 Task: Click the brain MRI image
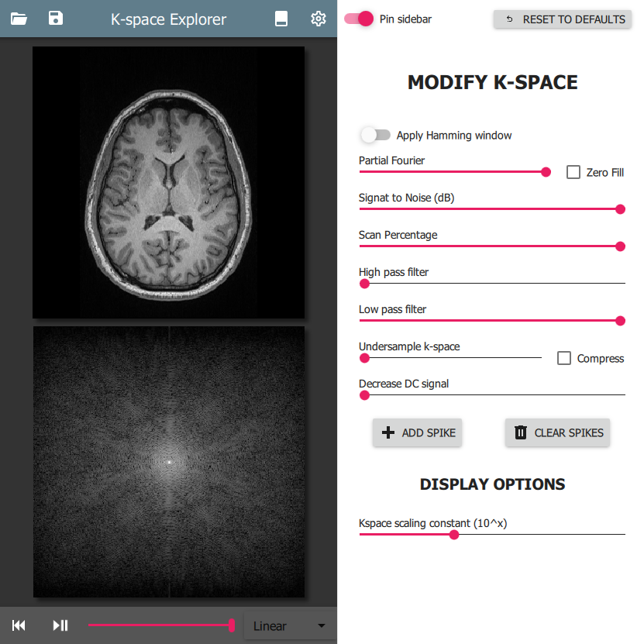click(x=168, y=182)
